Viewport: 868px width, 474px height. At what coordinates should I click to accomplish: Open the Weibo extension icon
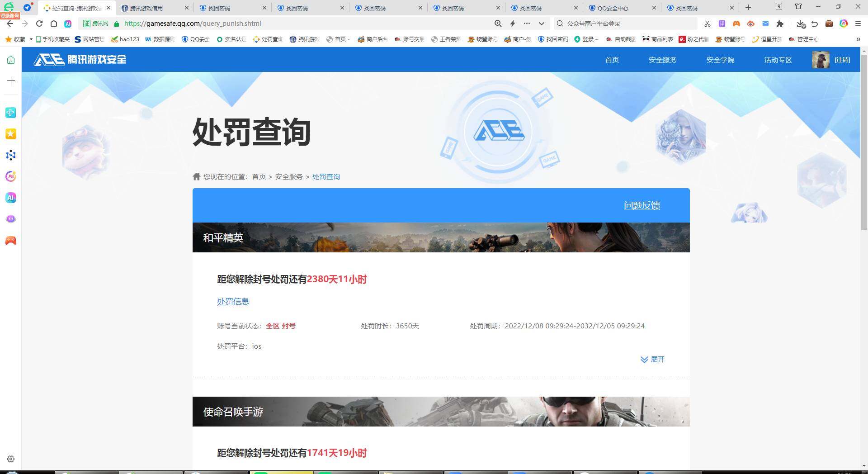coord(751,24)
